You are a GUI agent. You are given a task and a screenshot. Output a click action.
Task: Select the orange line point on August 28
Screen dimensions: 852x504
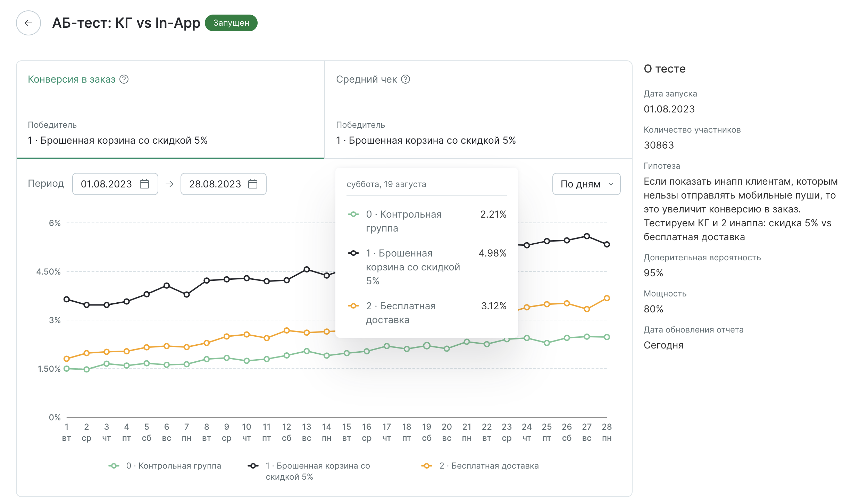coord(607,298)
